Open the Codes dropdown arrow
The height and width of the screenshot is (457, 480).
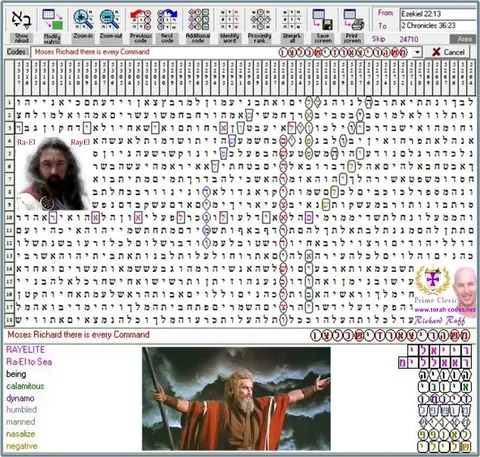(417, 52)
